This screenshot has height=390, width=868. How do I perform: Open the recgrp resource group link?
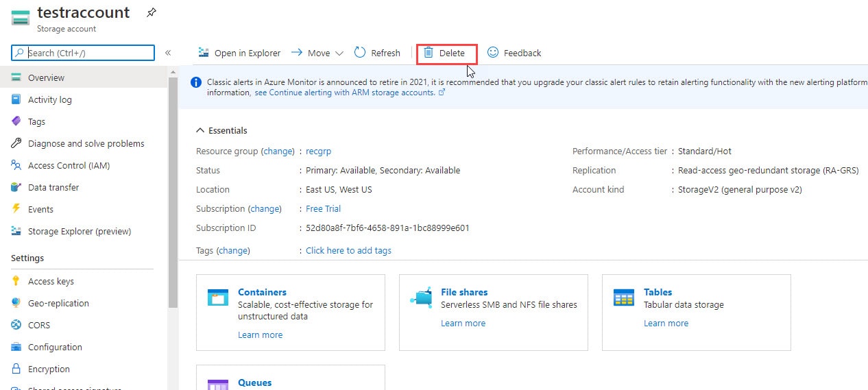click(x=319, y=151)
